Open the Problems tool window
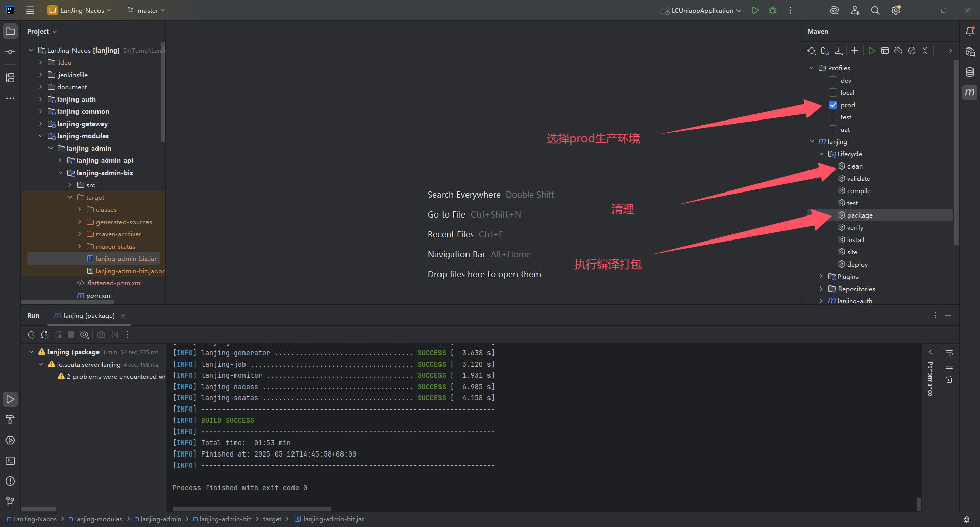 coord(10,481)
